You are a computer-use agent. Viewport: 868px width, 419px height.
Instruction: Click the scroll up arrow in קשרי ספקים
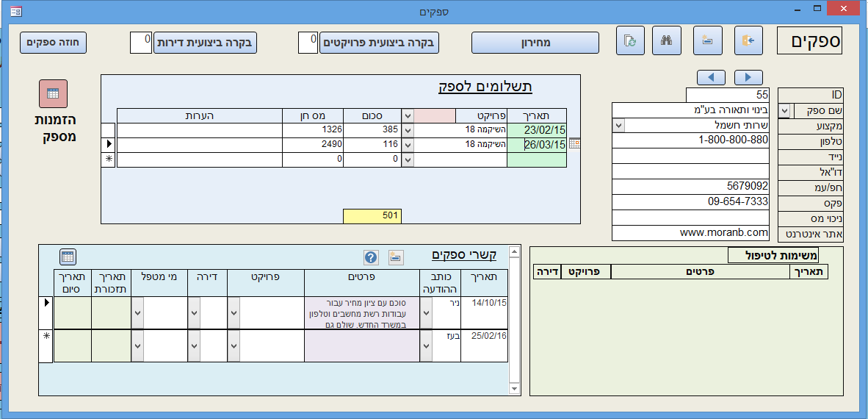tap(514, 252)
